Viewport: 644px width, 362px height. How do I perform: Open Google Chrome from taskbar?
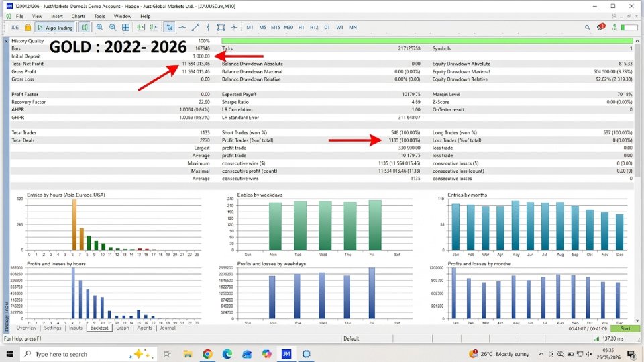point(207,354)
